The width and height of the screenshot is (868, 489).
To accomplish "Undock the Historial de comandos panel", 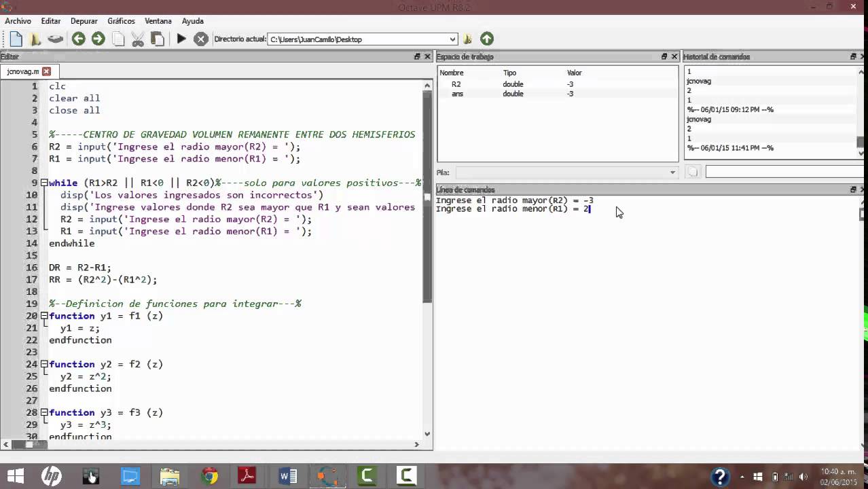I will [x=853, y=57].
